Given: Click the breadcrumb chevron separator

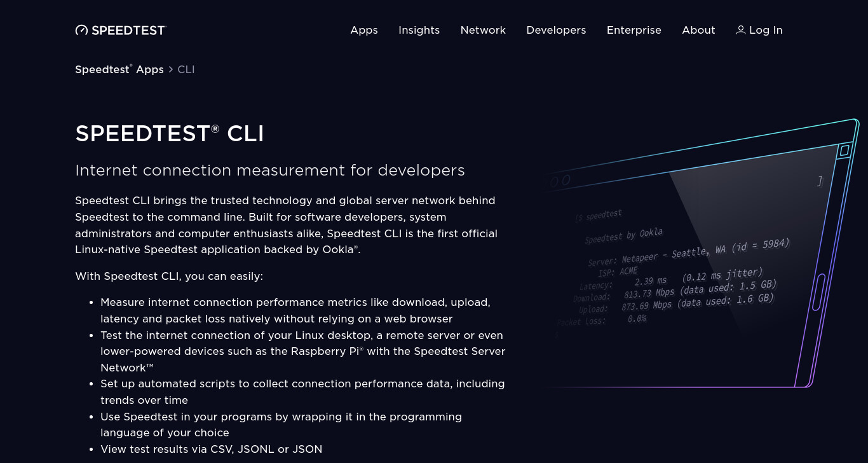Looking at the screenshot, I should tap(171, 69).
